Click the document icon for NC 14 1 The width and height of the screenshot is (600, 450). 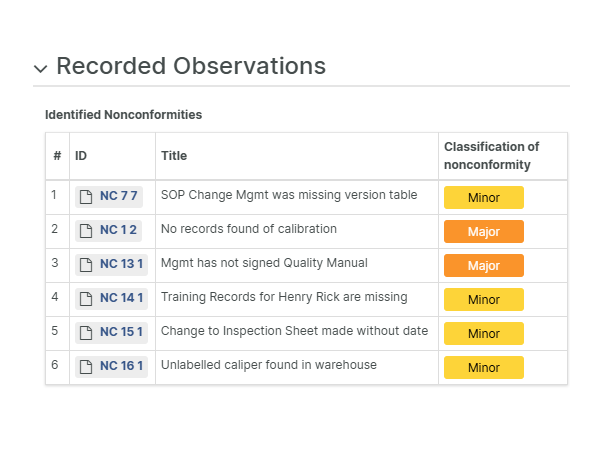[86, 299]
